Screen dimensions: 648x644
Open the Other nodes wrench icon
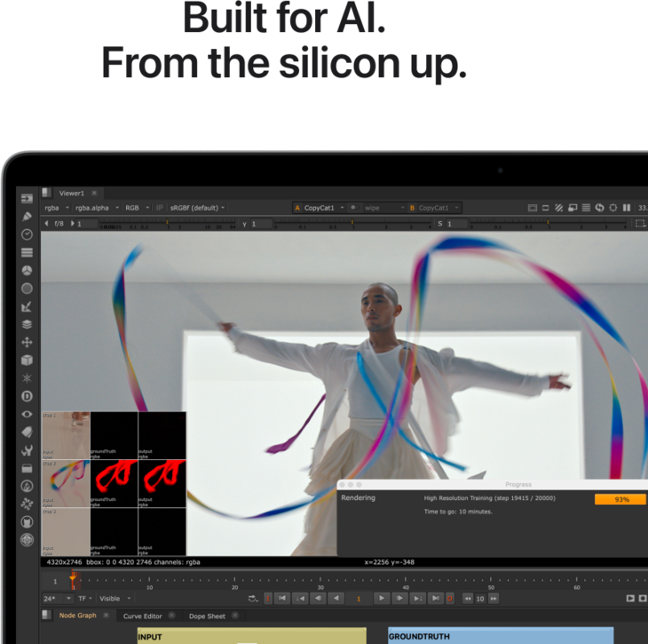click(x=27, y=450)
